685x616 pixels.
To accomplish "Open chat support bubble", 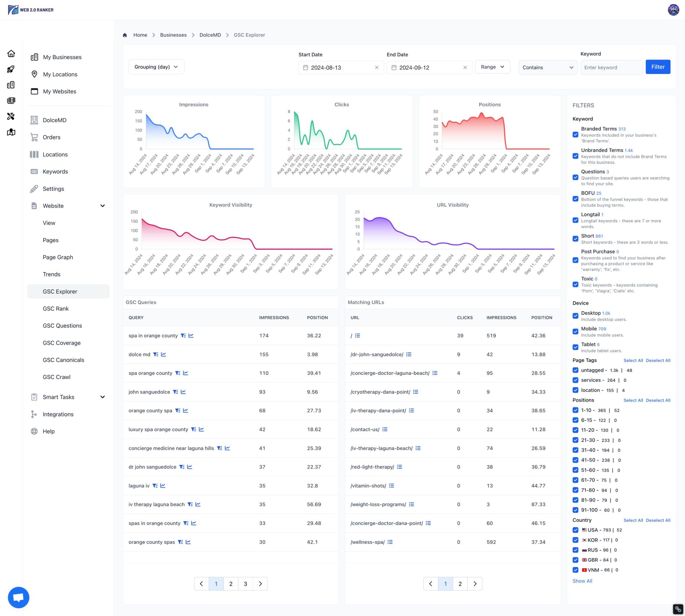I will pos(19,597).
